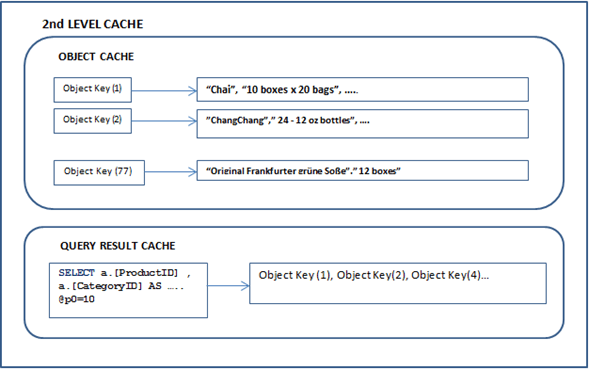Select the "OBJECT CACHE" heading
The height and width of the screenshot is (370, 589).
coord(96,57)
